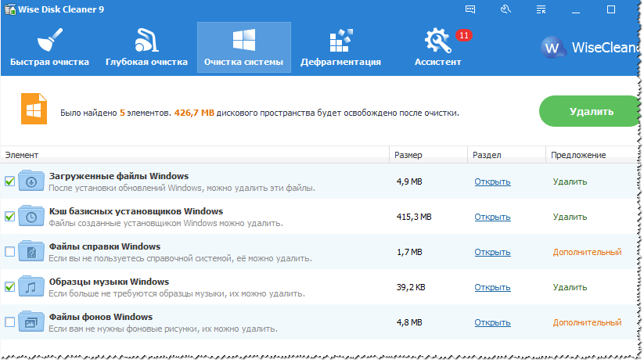Click the music folder icon for Образцы музыки
Viewport: 644px width, 363px height.
[32, 287]
